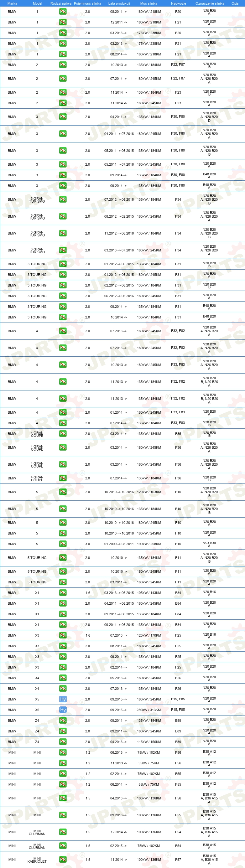Select the '03.2013 -> 06.2015' production years cell

point(119,593)
